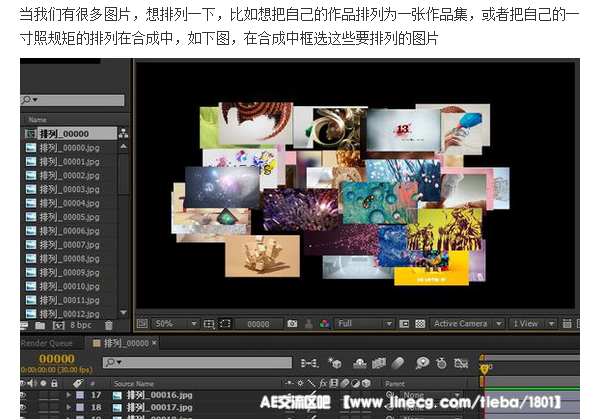Delete the selected project item with the trash icon
Image resolution: width=596 pixels, height=419 pixels.
tap(109, 325)
